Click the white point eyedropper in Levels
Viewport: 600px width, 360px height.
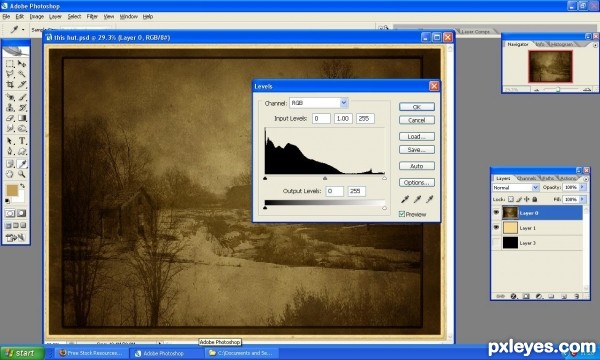(430, 199)
